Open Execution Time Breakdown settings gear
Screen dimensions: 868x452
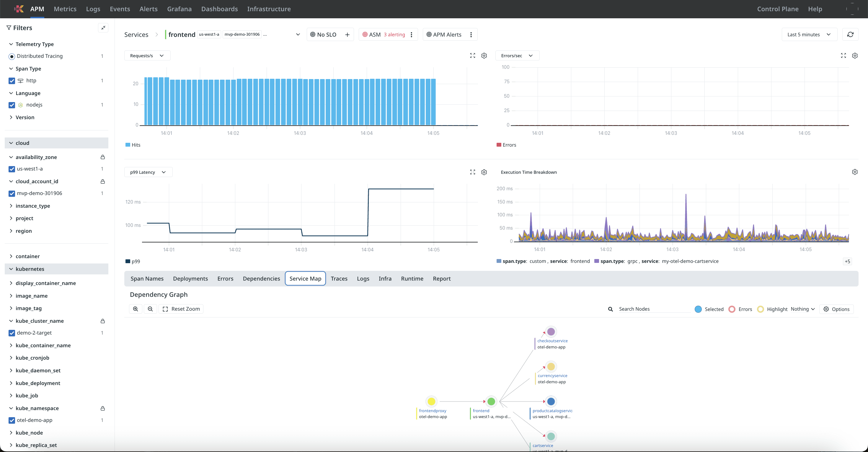click(x=854, y=172)
